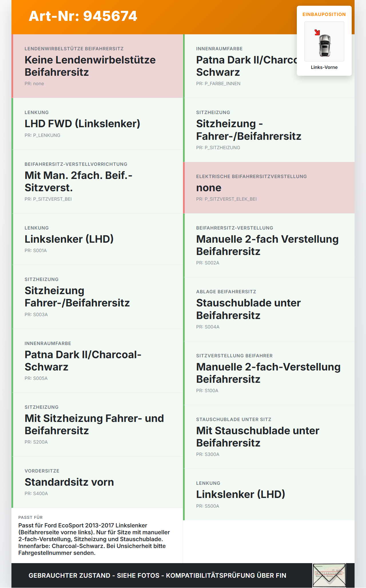Select the Standardsitz vorn card
Image resolution: width=366 pixels, height=588 pixels.
(97, 482)
